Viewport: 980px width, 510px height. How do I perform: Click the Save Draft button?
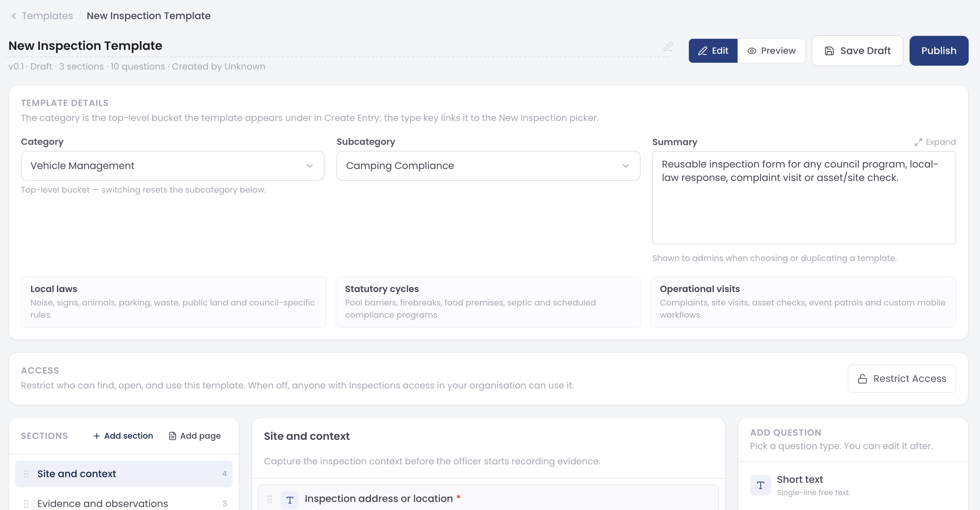tap(857, 50)
